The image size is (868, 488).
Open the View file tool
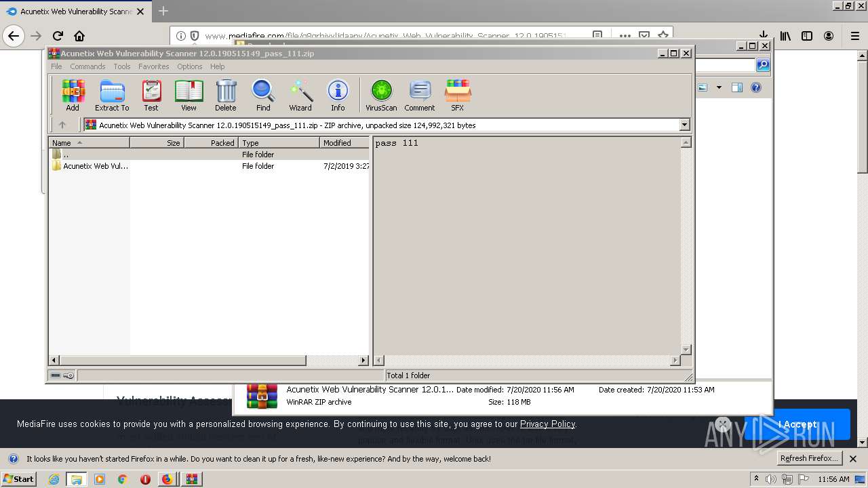(189, 95)
